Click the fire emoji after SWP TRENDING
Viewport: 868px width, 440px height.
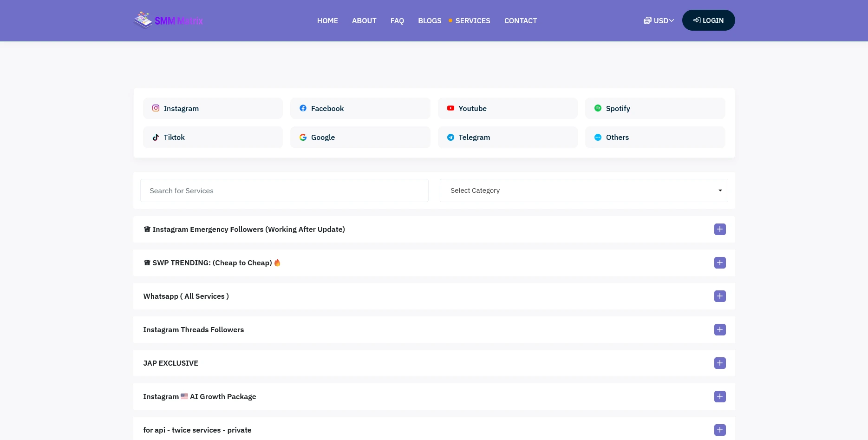coord(277,263)
